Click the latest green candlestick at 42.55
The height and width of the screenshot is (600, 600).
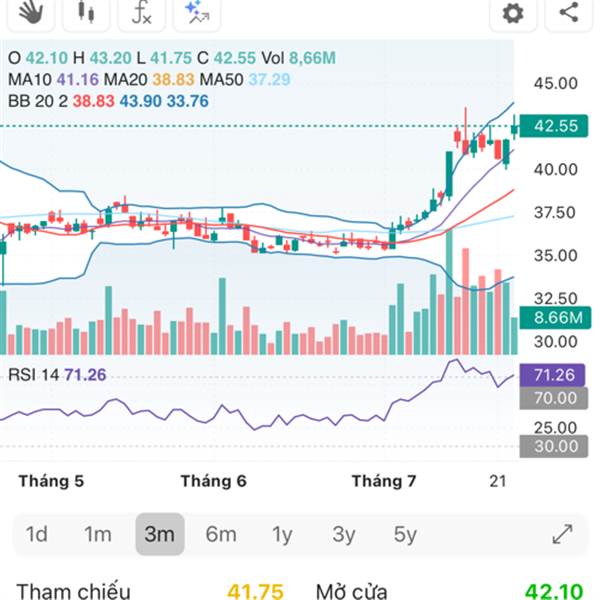click(x=515, y=127)
